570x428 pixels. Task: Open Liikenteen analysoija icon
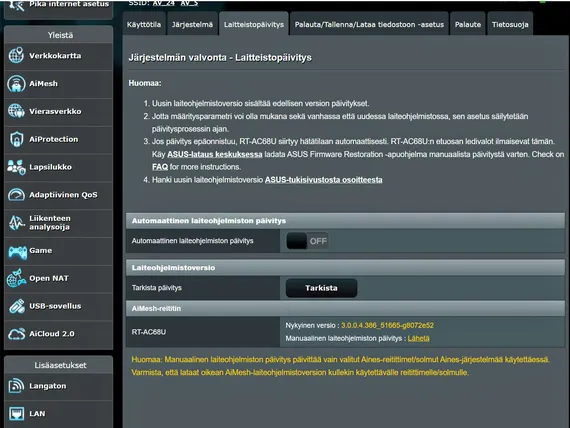[x=16, y=223]
